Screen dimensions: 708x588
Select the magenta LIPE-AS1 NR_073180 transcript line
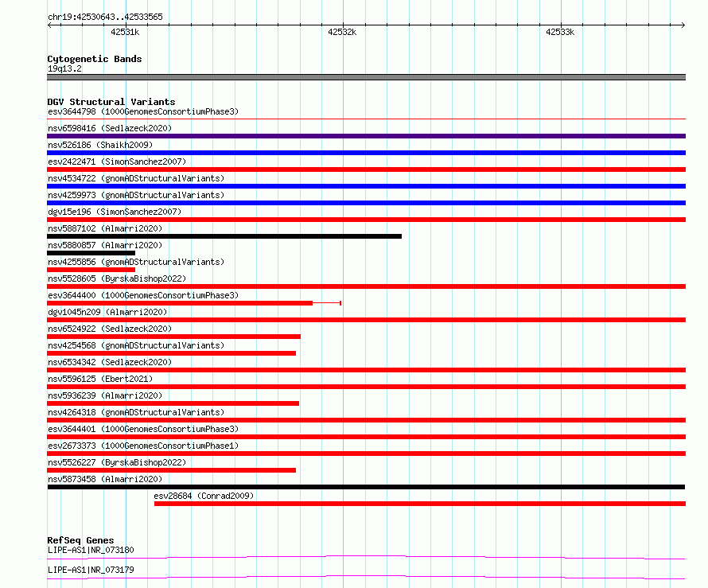tap(366, 557)
